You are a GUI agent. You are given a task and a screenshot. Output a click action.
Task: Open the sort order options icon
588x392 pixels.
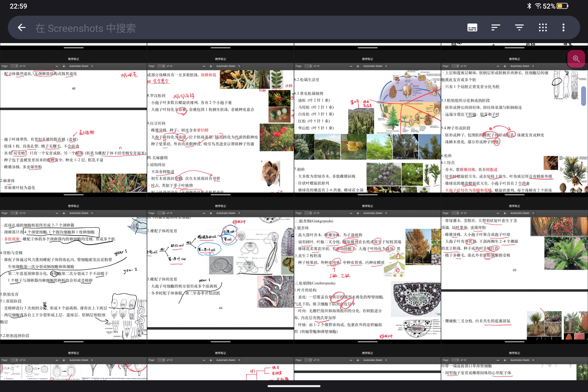coord(495,27)
